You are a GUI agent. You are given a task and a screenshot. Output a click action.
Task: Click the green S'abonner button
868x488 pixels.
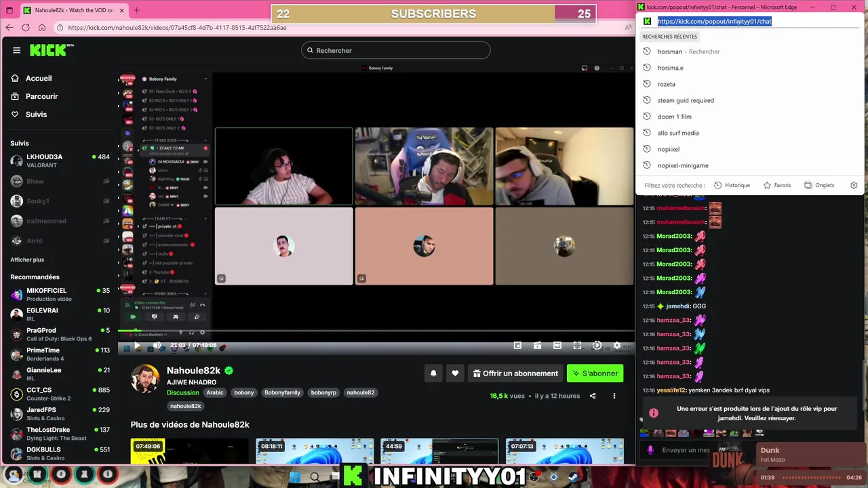[595, 373]
